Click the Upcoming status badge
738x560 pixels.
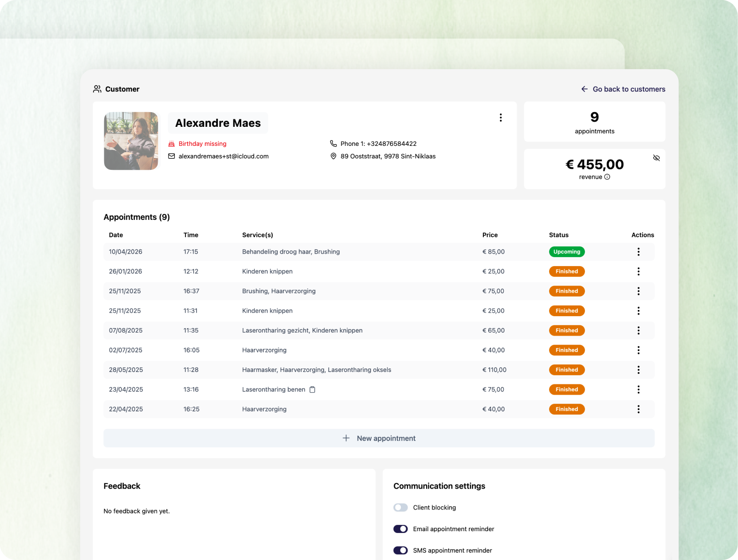pos(567,252)
